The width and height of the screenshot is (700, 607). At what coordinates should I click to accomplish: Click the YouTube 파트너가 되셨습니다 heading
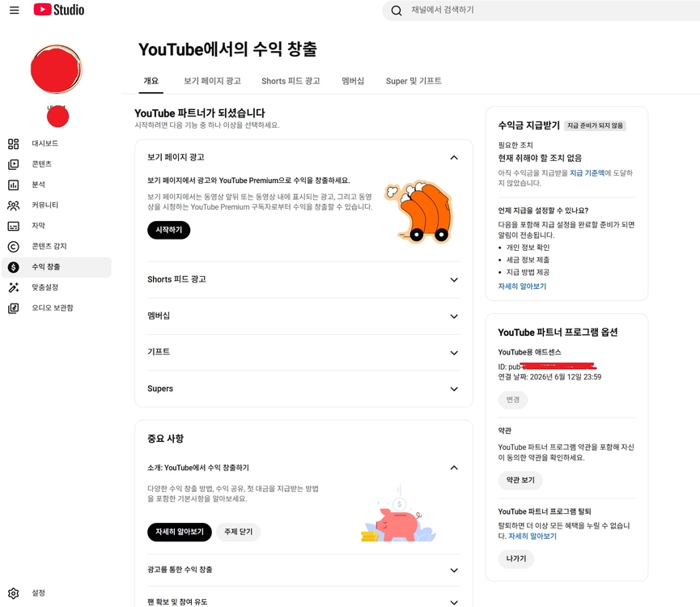200,113
